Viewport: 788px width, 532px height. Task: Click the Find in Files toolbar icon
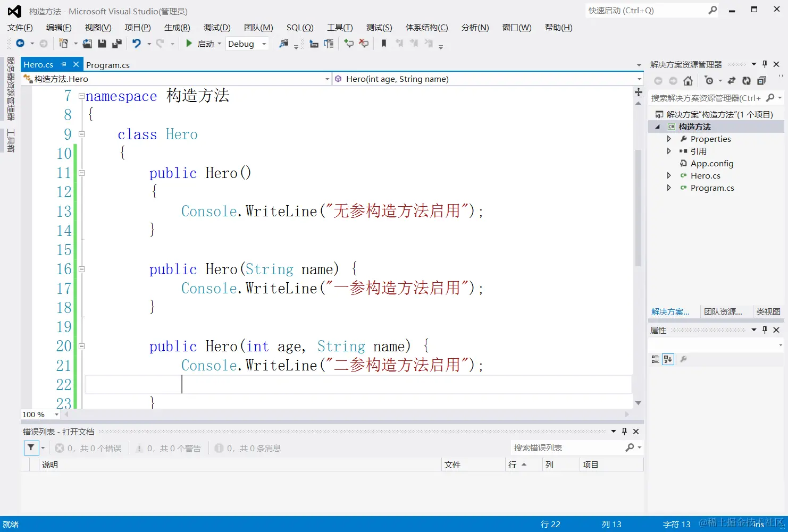[x=284, y=44]
